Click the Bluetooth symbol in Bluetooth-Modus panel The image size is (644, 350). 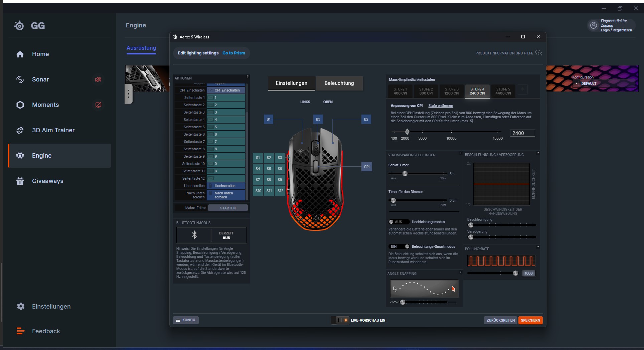[194, 235]
